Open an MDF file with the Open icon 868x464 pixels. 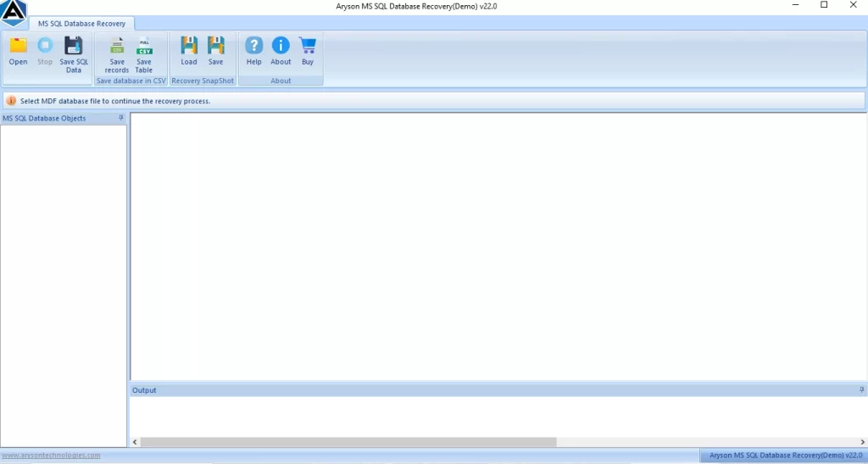[x=18, y=51]
